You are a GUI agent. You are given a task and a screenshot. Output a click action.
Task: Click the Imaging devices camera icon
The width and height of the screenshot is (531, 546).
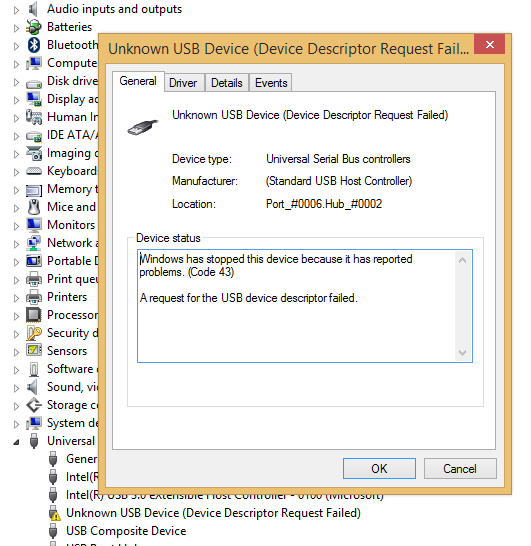(34, 153)
